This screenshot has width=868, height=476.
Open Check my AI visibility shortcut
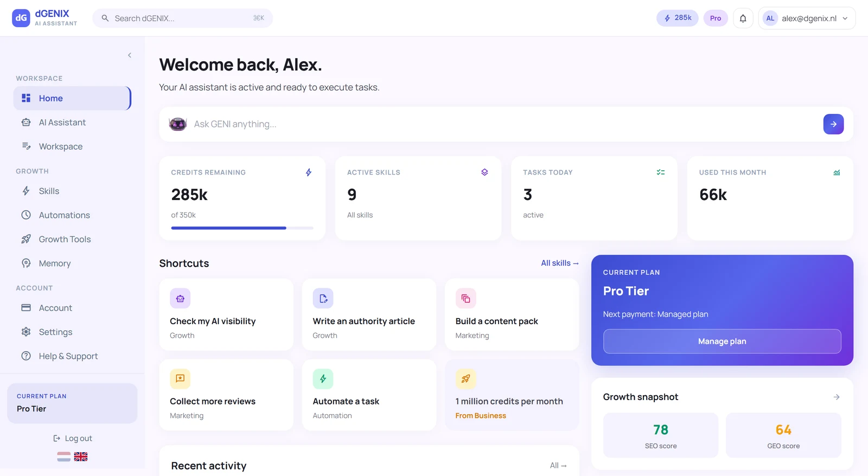226,314
